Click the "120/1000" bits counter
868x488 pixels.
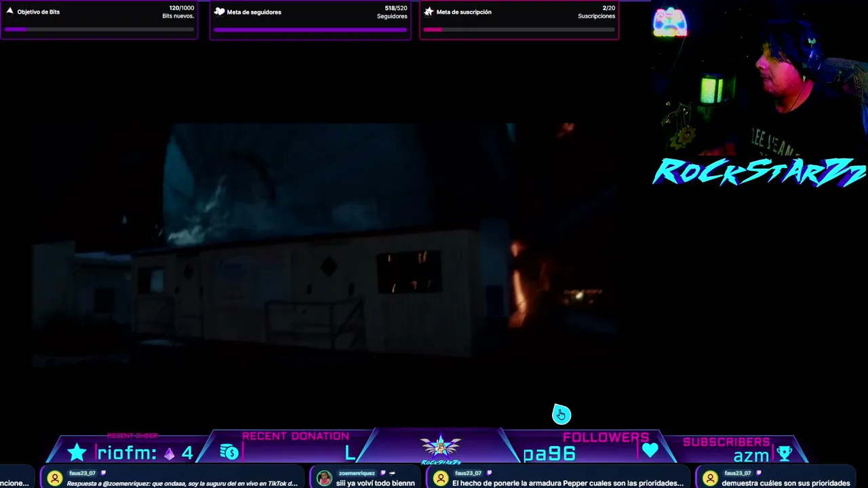click(x=182, y=8)
